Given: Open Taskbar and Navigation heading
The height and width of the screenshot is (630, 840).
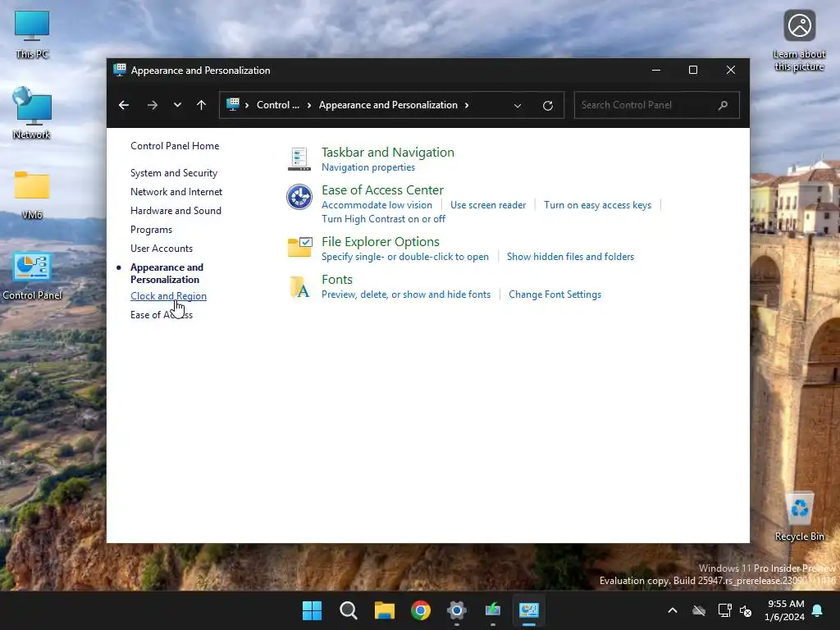Looking at the screenshot, I should (388, 152).
